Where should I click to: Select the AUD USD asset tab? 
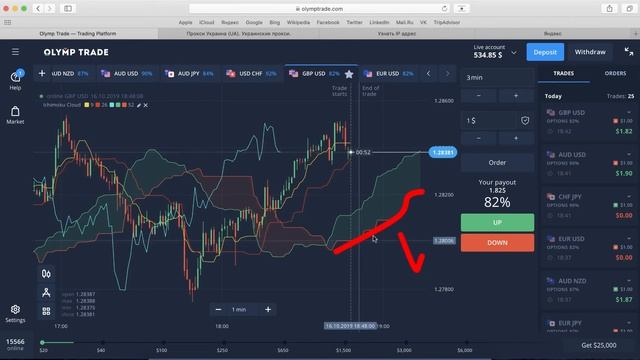pyautogui.click(x=127, y=73)
